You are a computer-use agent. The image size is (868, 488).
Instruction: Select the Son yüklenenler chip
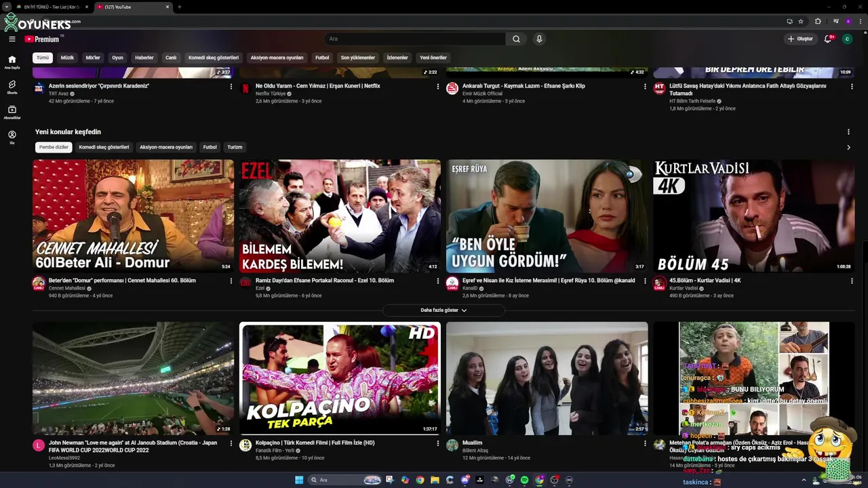coord(358,58)
